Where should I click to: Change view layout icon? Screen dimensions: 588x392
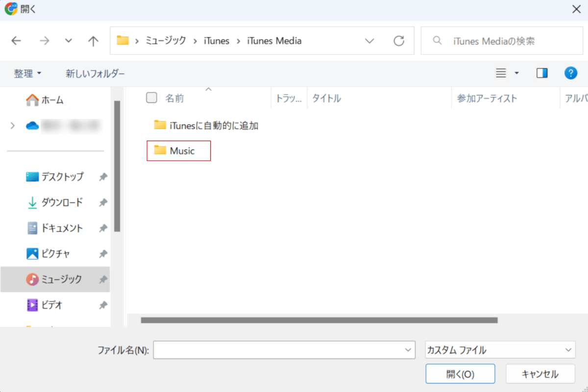click(501, 73)
